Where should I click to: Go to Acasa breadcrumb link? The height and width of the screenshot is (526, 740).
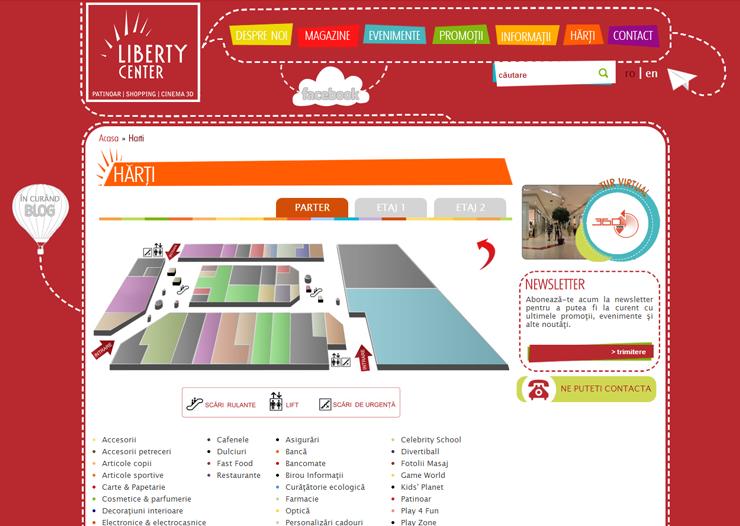[109, 138]
